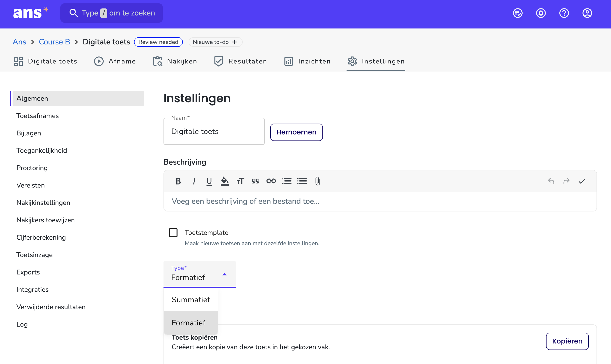
Task: Confirm description with the checkmark icon
Action: pos(582,181)
